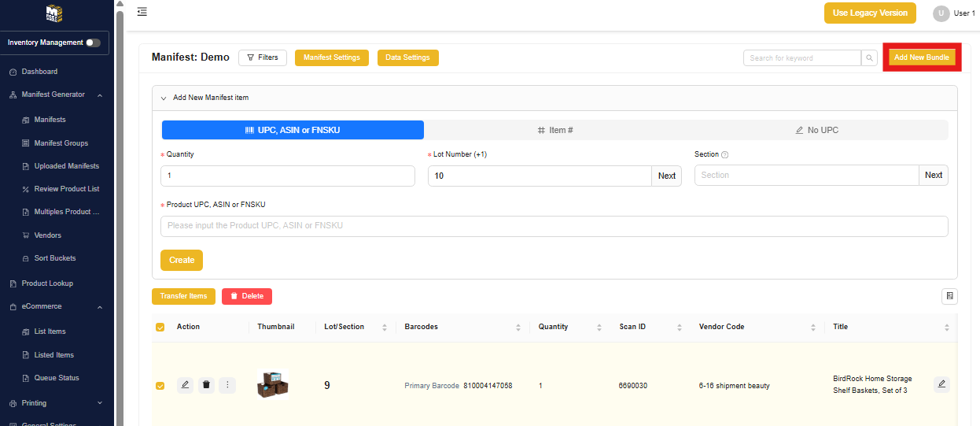This screenshot has height=426, width=980.
Task: Click the pencil edit icon in Action column
Action: 185,385
